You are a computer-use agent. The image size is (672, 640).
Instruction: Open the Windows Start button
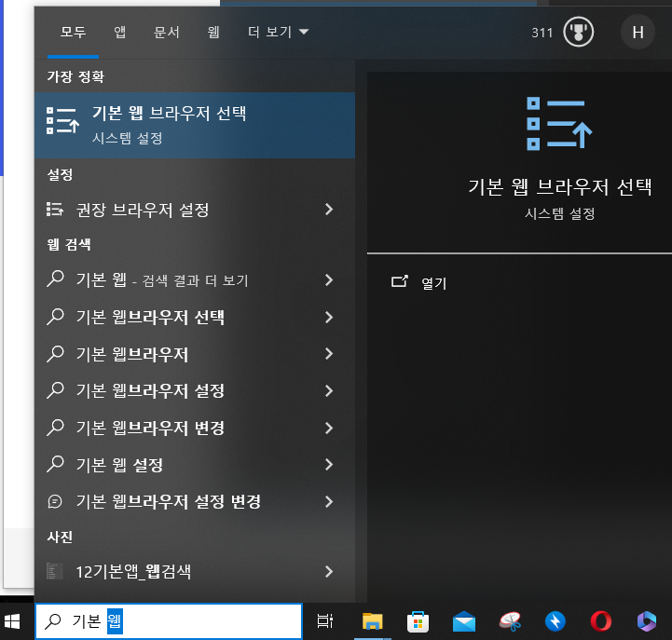pos(12,621)
